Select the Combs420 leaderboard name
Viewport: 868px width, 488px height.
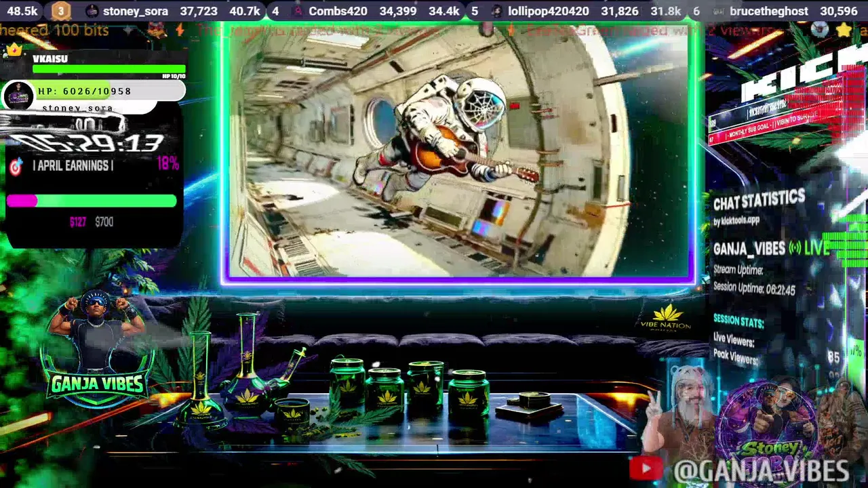(338, 11)
